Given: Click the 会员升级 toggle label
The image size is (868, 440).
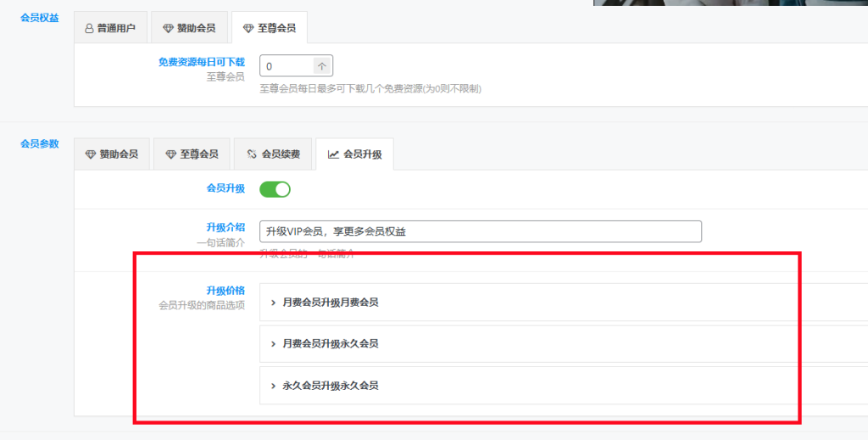Looking at the screenshot, I should pyautogui.click(x=225, y=188).
